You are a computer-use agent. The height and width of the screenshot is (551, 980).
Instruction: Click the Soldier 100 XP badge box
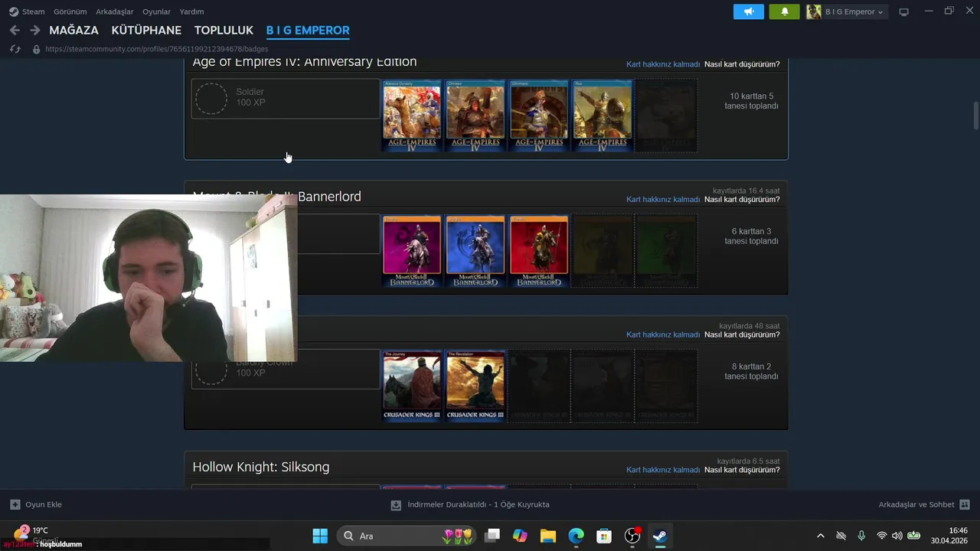[x=286, y=99]
